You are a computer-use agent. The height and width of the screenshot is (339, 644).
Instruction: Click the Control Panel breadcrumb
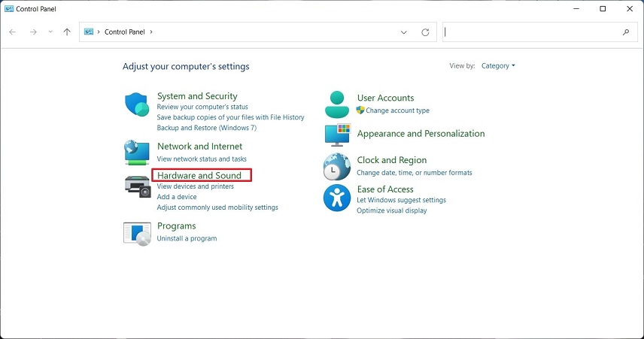pyautogui.click(x=124, y=32)
